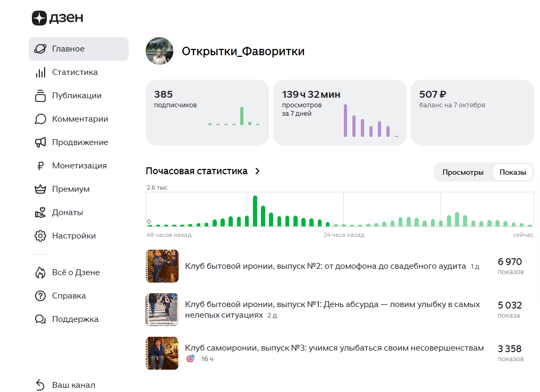Click the speech bubble icon for Комментарии
This screenshot has height=392, width=540.
pyautogui.click(x=40, y=119)
